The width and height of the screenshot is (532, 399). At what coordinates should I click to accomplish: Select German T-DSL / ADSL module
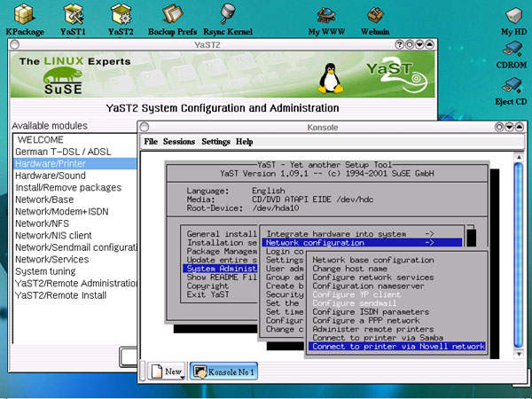click(x=74, y=152)
